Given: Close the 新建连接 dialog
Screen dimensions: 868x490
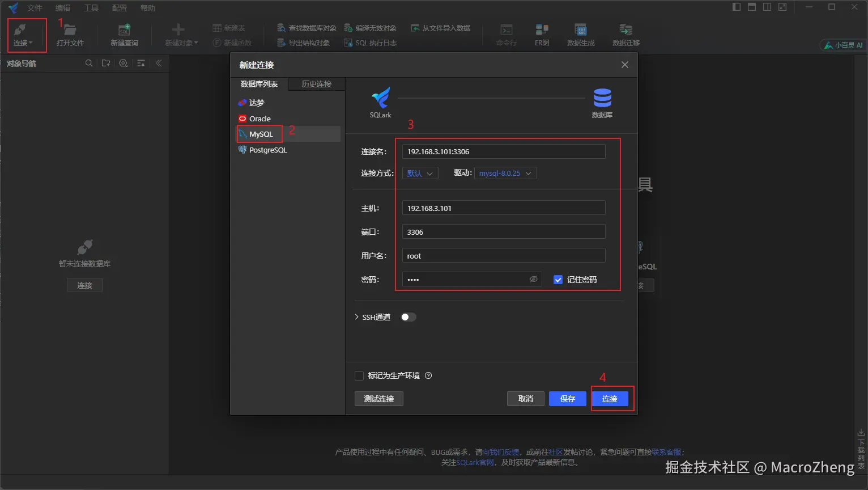Looking at the screenshot, I should (x=625, y=65).
